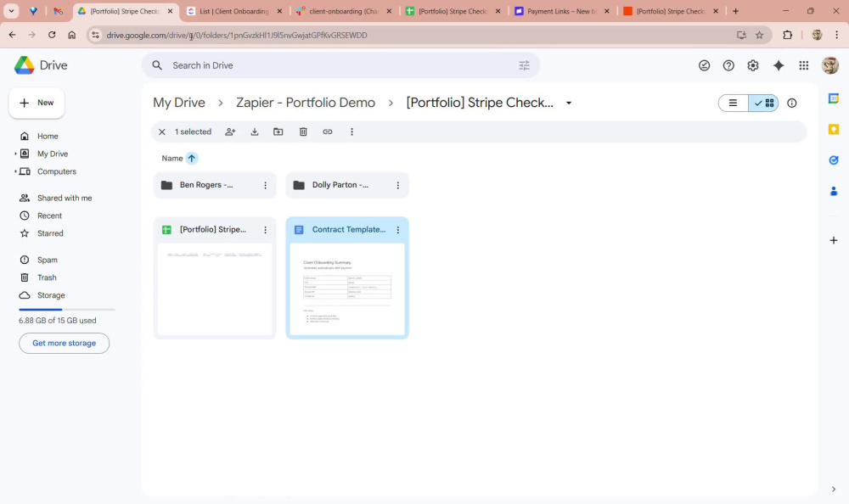The image size is (849, 504).
Task: Open Contacts side panel
Action: 834,191
